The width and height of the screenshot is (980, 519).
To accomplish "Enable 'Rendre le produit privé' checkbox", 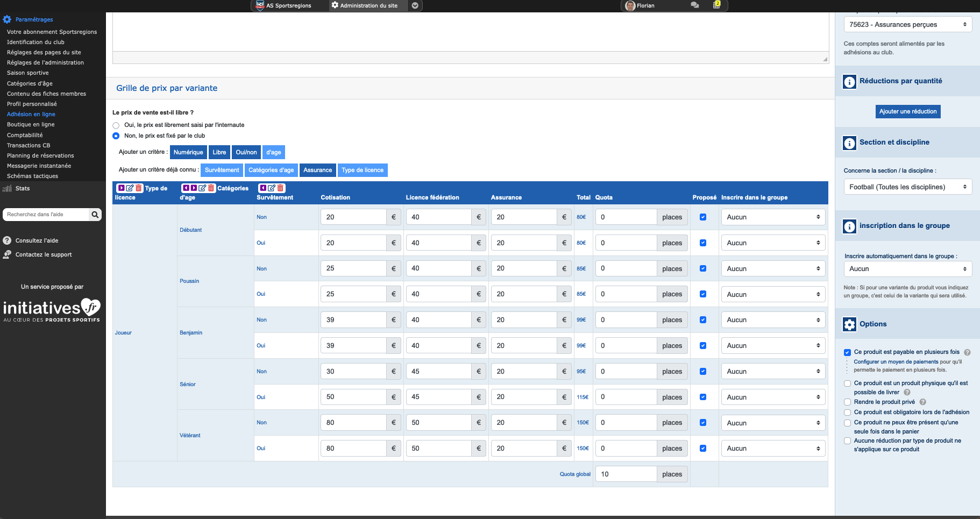I will [x=847, y=402].
